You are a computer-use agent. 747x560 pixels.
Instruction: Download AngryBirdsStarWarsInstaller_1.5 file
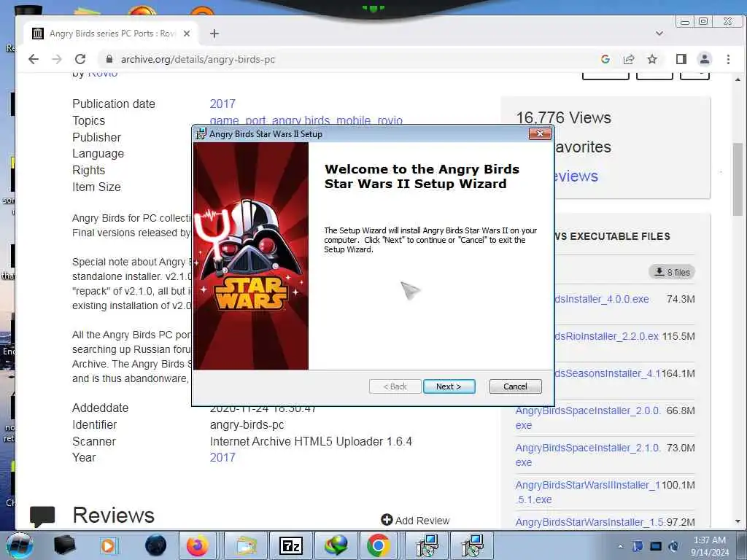point(590,522)
